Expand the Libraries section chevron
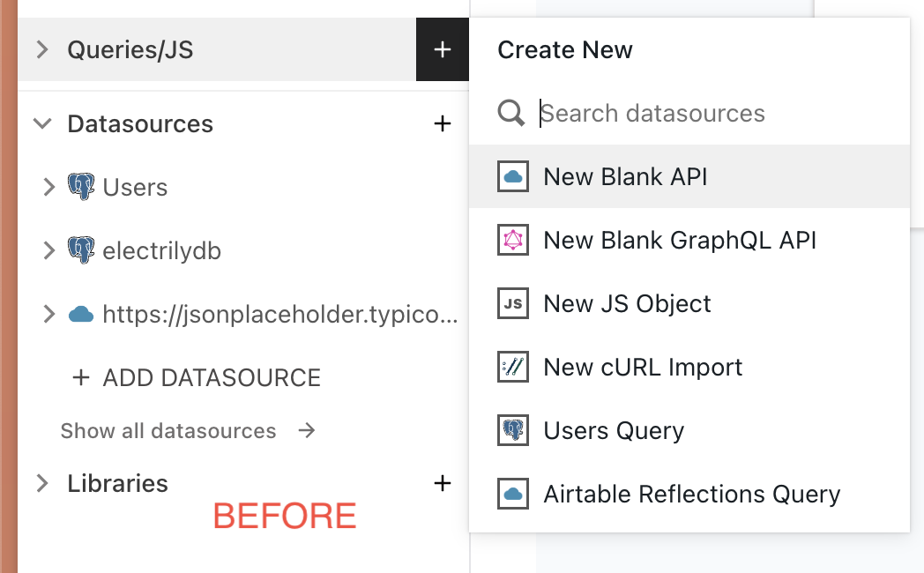Image resolution: width=924 pixels, height=573 pixels. coord(41,483)
